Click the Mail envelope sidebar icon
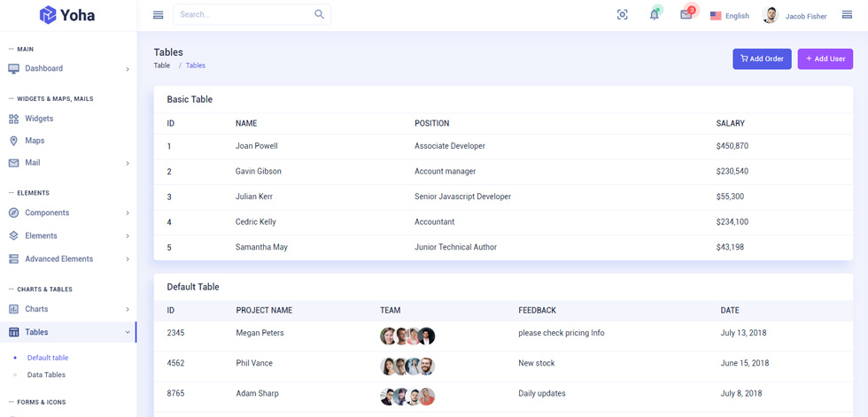The height and width of the screenshot is (417, 868). 14,163
